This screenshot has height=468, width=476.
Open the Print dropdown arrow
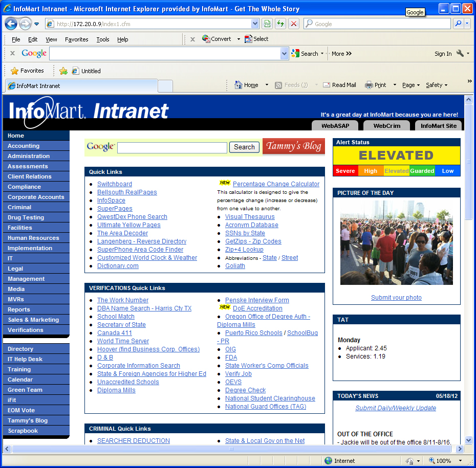[x=395, y=85]
